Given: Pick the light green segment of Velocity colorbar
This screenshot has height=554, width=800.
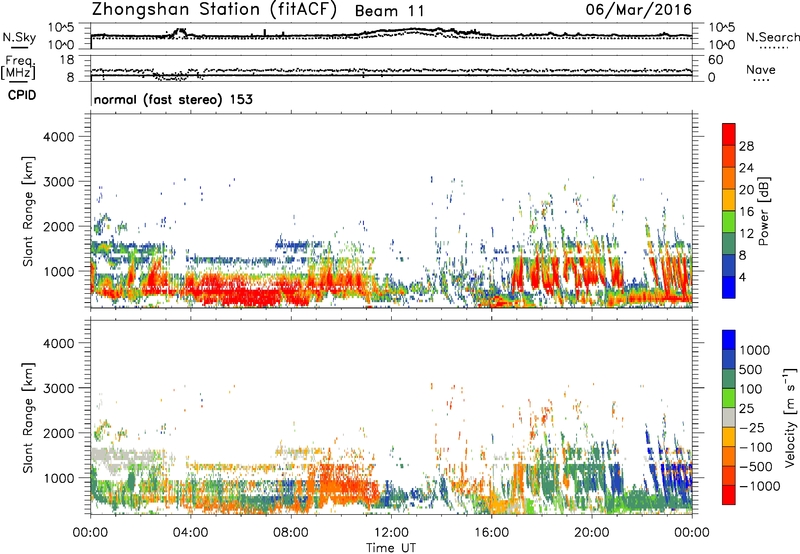Looking at the screenshot, I should click(x=729, y=398).
